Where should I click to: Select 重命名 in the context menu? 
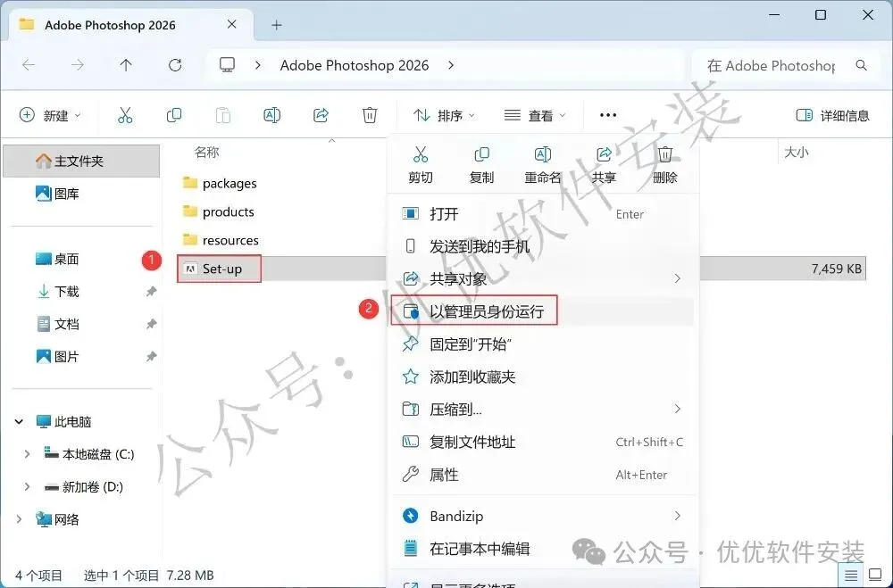[542, 165]
